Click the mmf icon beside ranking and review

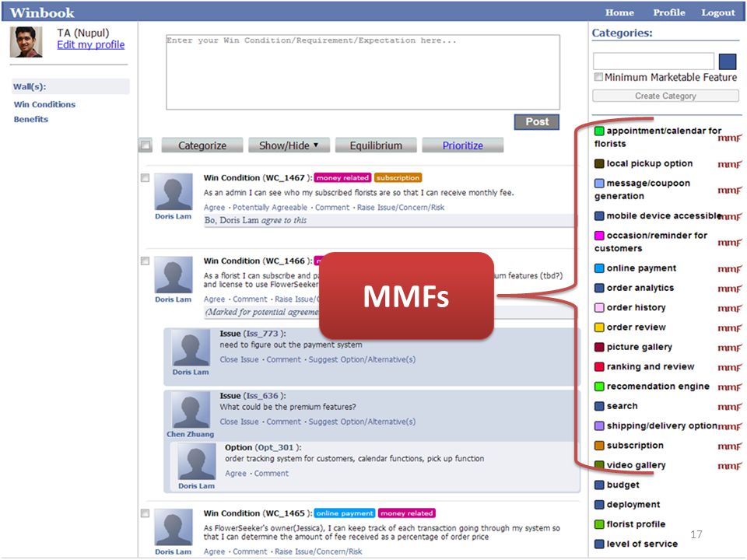730,367
